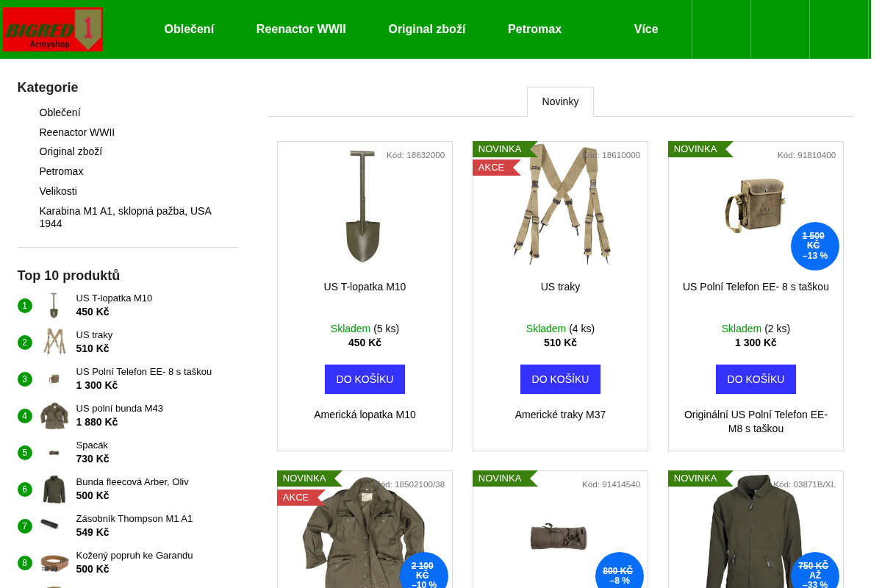
Task: Open Oblečení in the green top navigation
Action: (x=189, y=29)
